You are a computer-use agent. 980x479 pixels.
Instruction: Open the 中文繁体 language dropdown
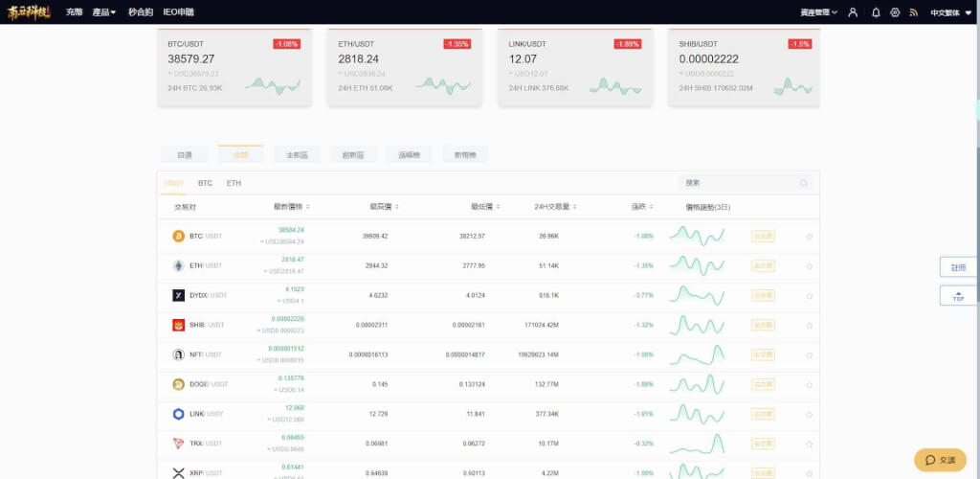click(952, 12)
